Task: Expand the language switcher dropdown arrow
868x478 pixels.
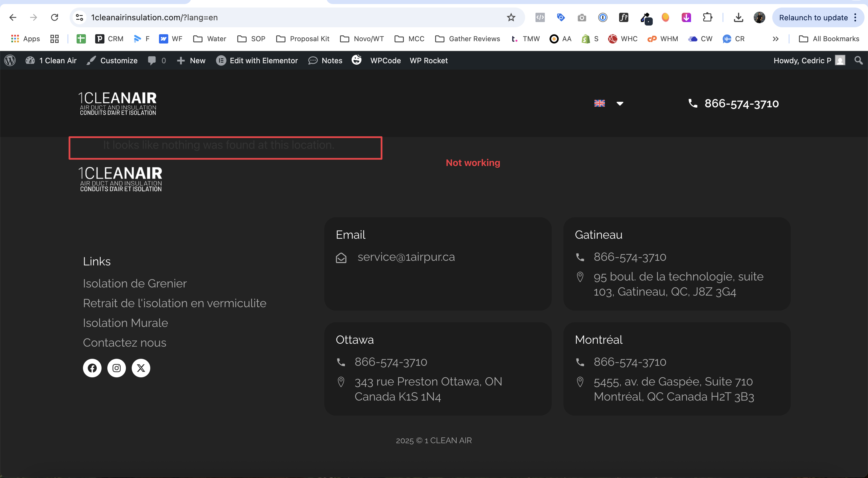Action: tap(620, 104)
